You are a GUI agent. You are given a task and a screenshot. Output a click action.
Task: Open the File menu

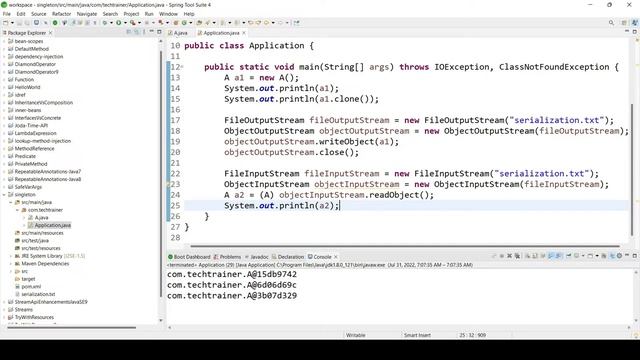7,14
